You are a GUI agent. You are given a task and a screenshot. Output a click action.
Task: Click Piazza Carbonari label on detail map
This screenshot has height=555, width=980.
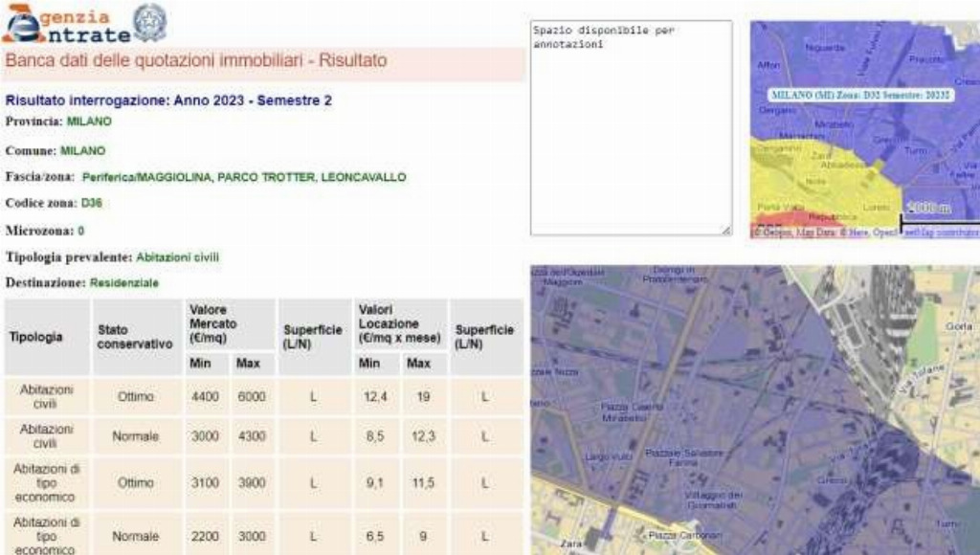pyautogui.click(x=683, y=536)
